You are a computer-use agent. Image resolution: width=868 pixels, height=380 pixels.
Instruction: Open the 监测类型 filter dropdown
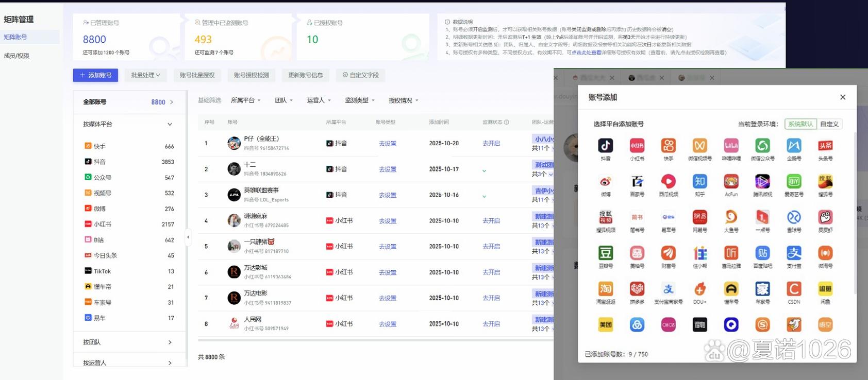coord(360,100)
